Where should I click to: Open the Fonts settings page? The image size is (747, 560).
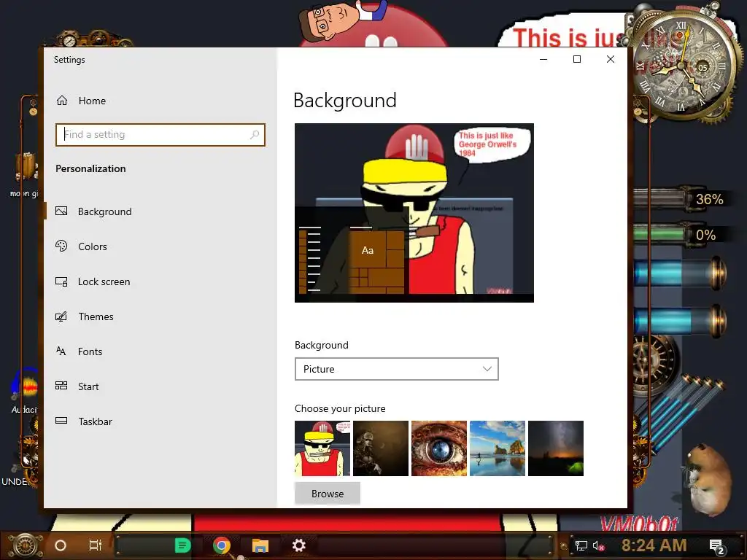tap(90, 352)
